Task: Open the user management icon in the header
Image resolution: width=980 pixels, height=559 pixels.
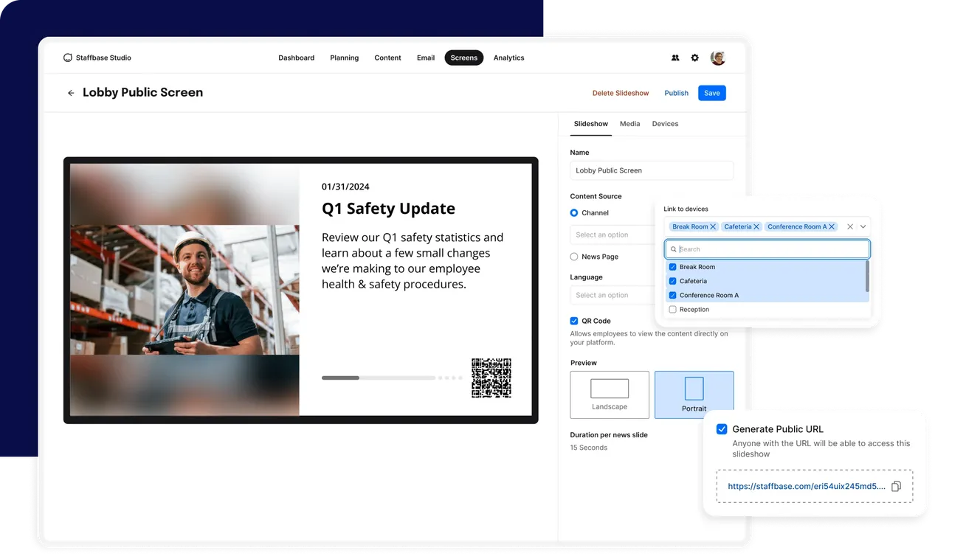Action: pos(675,58)
